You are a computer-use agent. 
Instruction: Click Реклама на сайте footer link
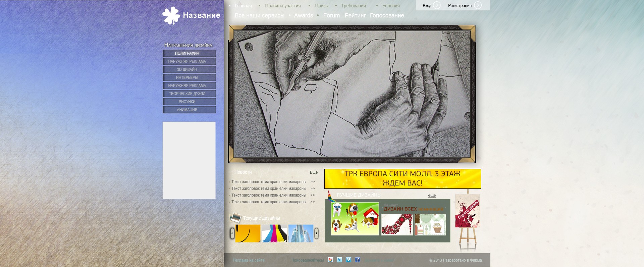(x=249, y=260)
